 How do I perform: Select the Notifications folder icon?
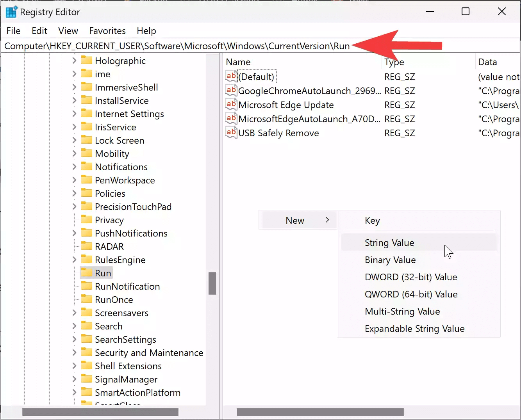(86, 167)
